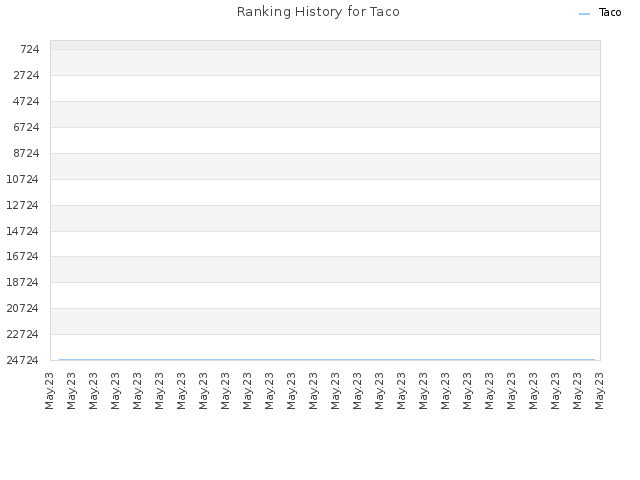The width and height of the screenshot is (640, 480).
Task: Click the blue Taco ranking data line
Action: pos(327,360)
